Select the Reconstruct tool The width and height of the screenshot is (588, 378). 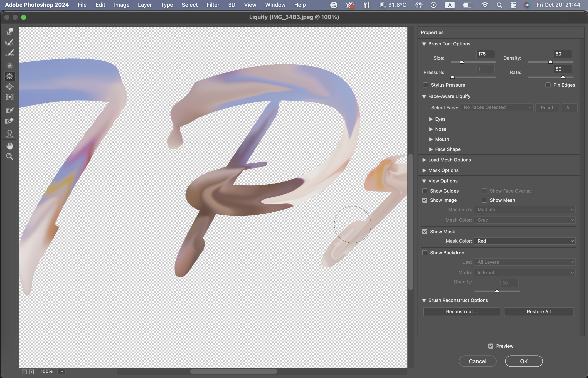point(10,42)
